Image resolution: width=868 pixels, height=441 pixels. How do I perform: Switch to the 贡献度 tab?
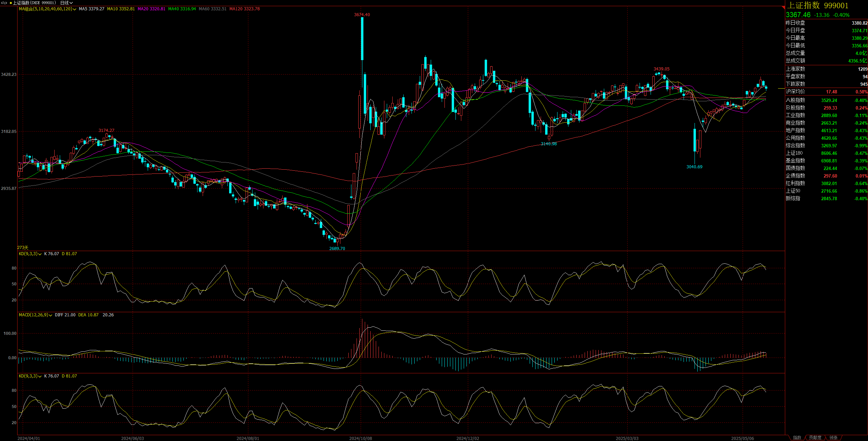[x=815, y=438]
